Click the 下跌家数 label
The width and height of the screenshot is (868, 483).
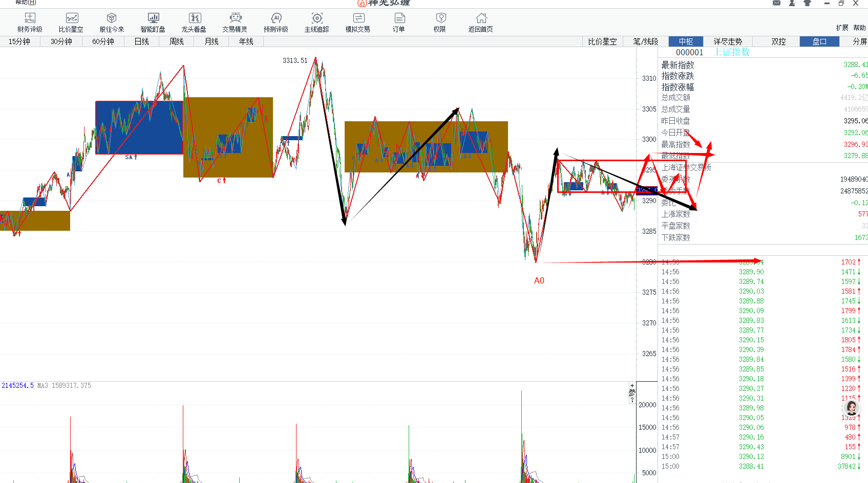(675, 237)
